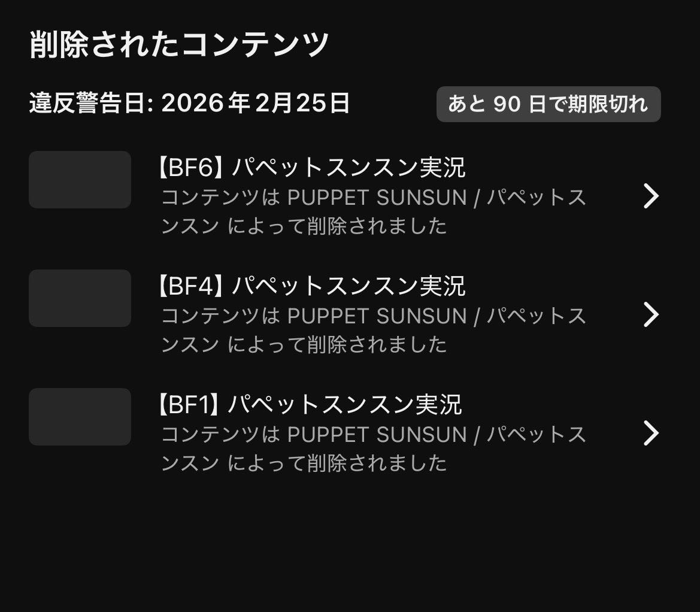Image resolution: width=700 pixels, height=612 pixels.
Task: Select the 【BF4】 パペットスンスン実況 title
Action: coord(311,287)
